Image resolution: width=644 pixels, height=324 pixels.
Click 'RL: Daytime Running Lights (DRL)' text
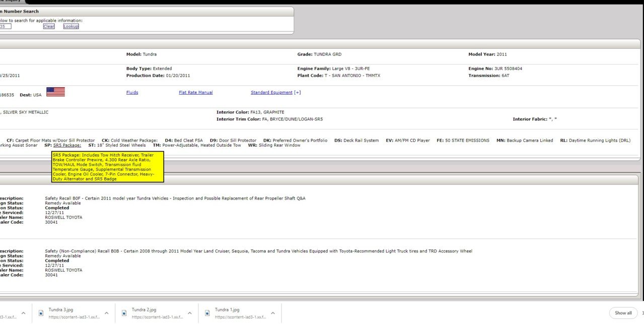[595, 141]
